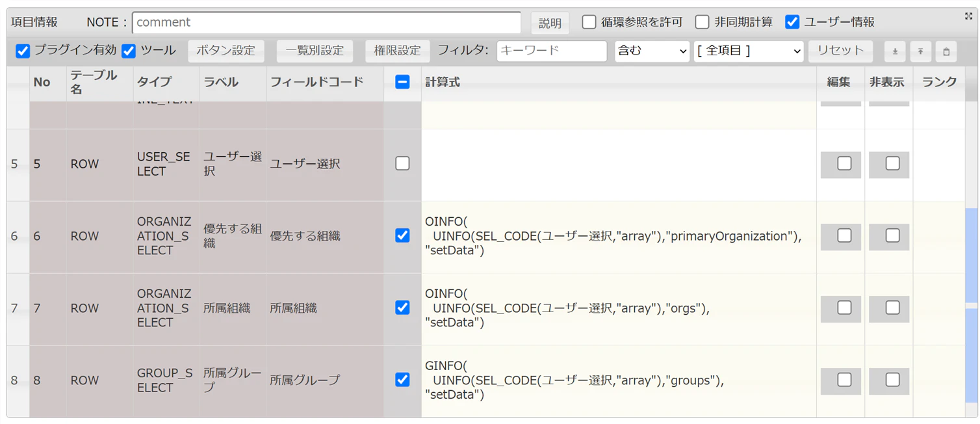Image resolution: width=980 pixels, height=424 pixels.
Task: Click the clipboard icon button
Action: [x=946, y=51]
